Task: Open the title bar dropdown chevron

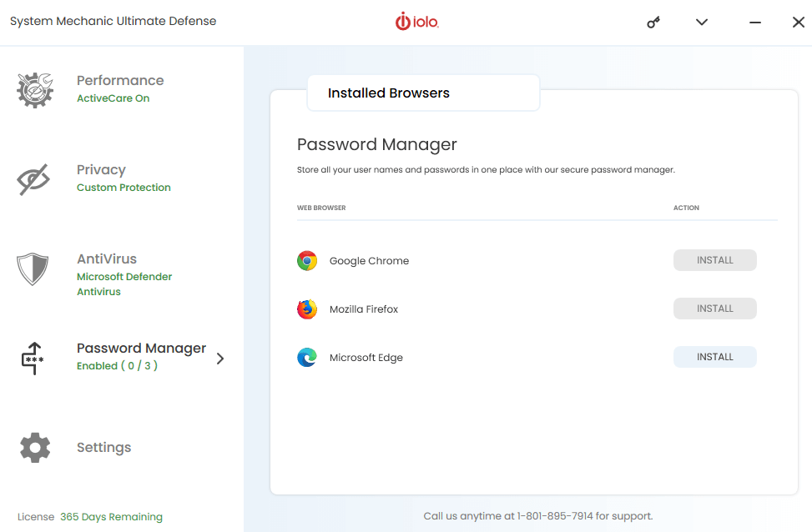Action: click(702, 23)
